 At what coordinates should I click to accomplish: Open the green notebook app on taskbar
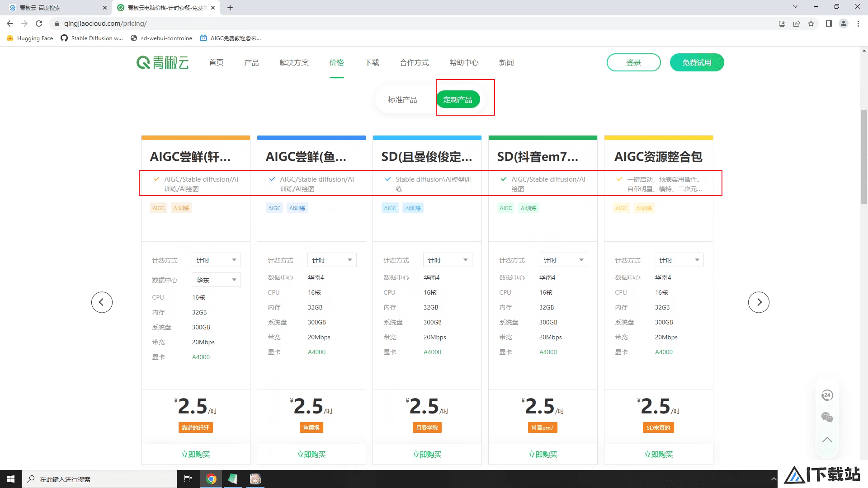tap(233, 479)
